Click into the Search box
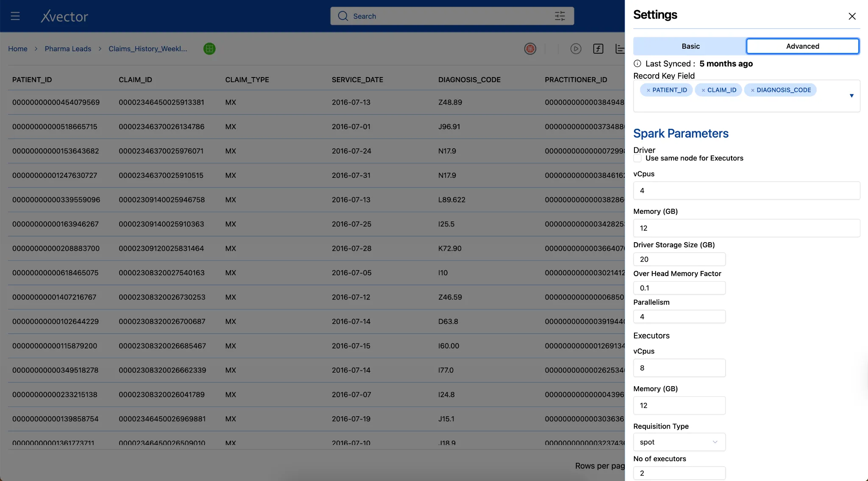868x481 pixels. [452, 16]
